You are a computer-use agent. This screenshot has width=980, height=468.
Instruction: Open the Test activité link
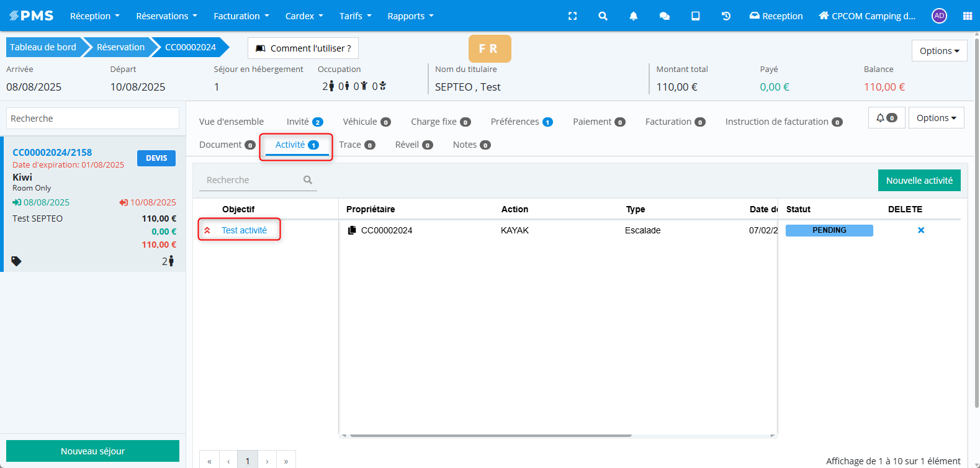click(244, 230)
